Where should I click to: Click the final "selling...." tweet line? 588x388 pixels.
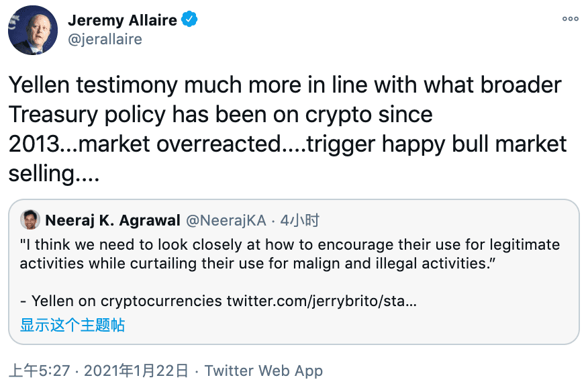point(54,173)
